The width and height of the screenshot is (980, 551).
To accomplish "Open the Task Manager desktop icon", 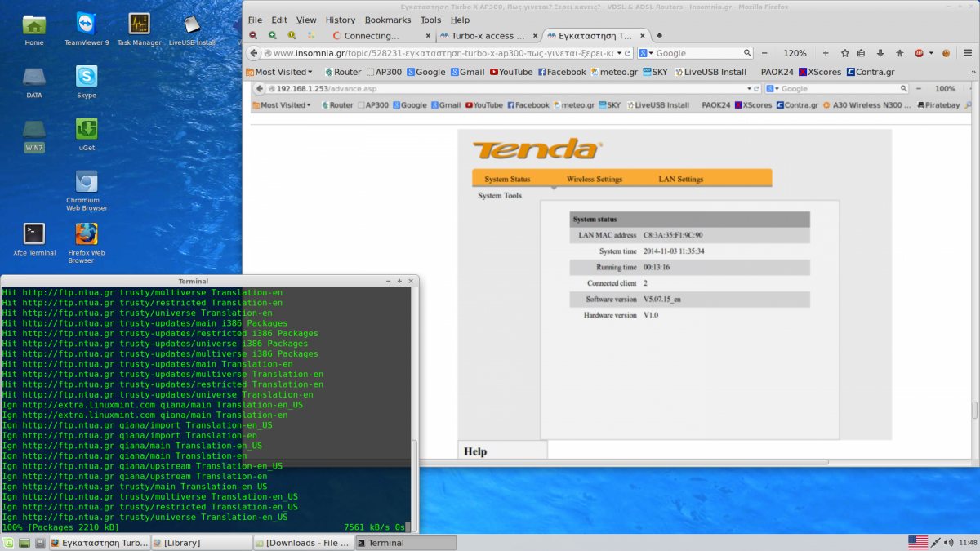I will [x=139, y=30].
